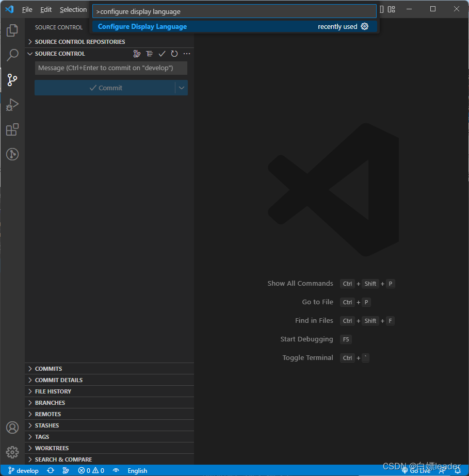Expand the Commits section
This screenshot has height=476, width=469.
109,369
